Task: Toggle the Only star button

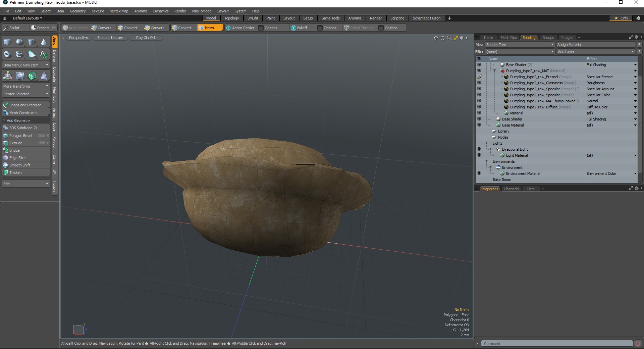Action: tap(621, 18)
